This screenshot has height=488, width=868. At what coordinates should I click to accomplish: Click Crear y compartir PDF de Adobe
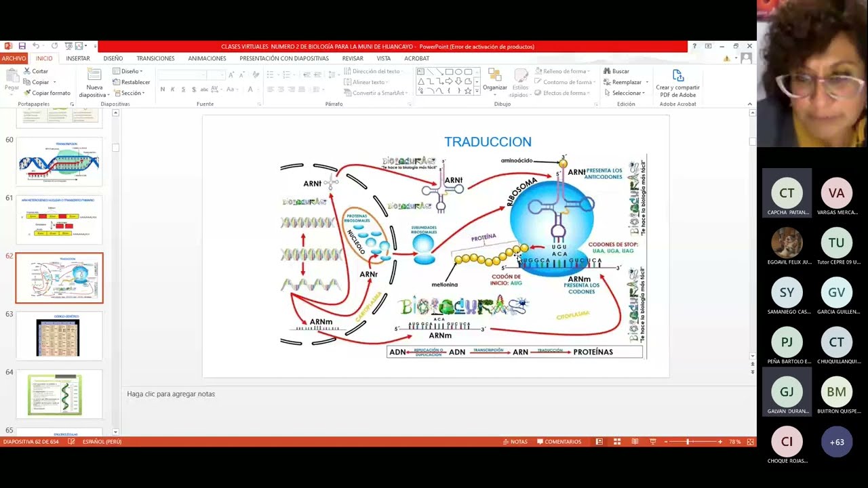coord(677,83)
